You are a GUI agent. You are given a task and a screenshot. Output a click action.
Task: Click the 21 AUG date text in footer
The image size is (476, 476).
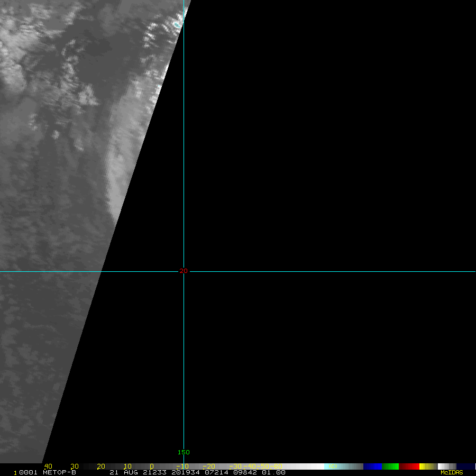pyautogui.click(x=122, y=472)
